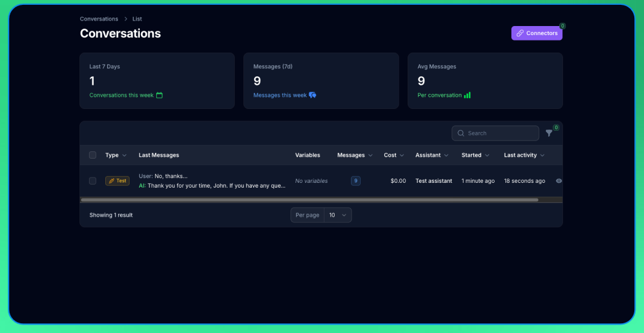This screenshot has width=644, height=333.
Task: Sort by the Started column chevron
Action: tap(487, 156)
